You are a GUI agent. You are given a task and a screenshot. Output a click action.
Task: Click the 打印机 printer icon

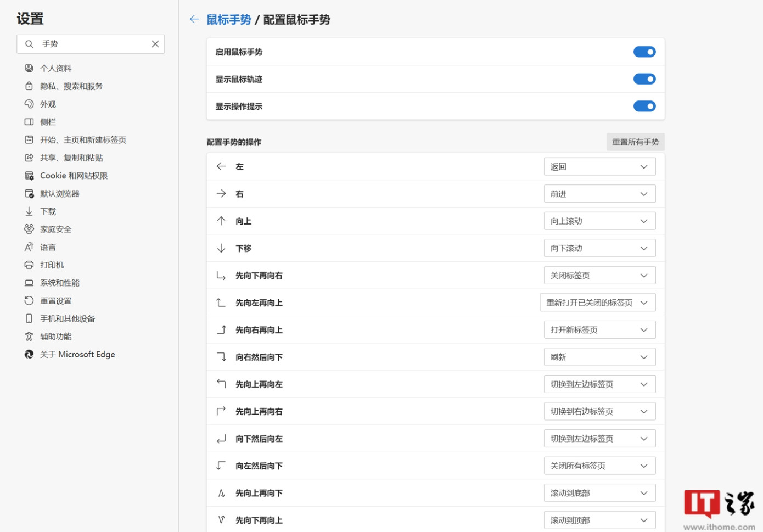(x=29, y=265)
